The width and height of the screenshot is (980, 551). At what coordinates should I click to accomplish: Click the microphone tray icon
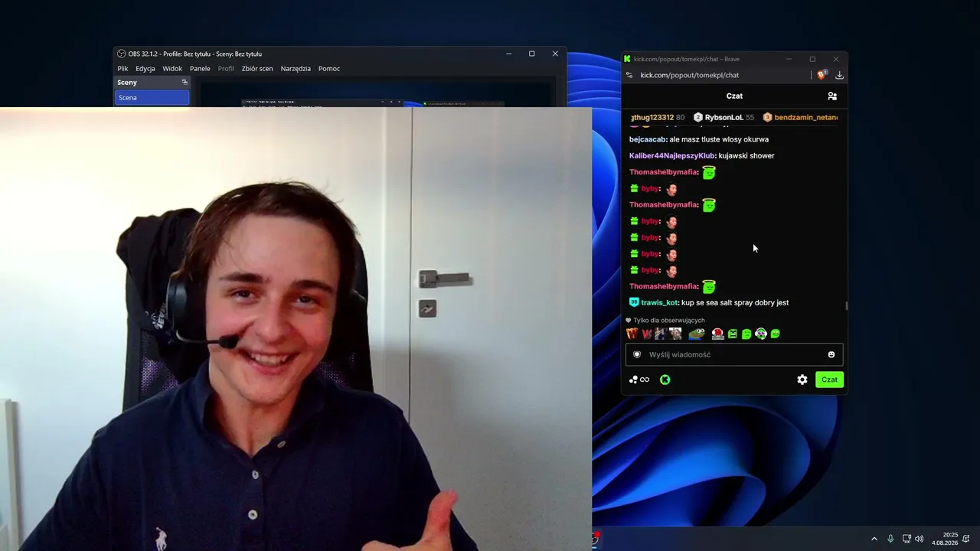(x=890, y=539)
